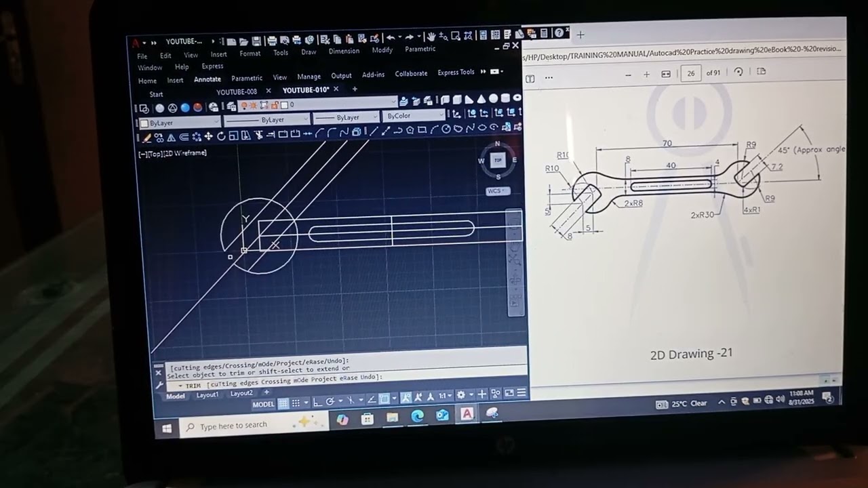The image size is (868, 488).
Task: Toggle snap mode dotted grid icon
Action: coord(296,403)
